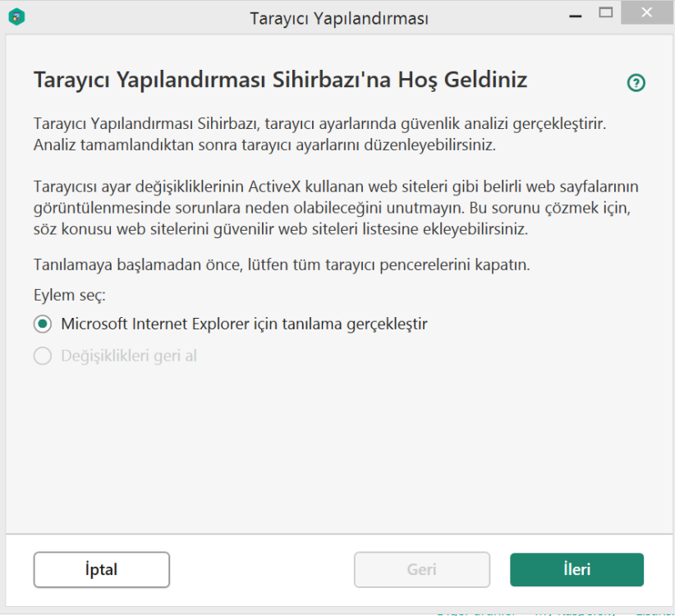The height and width of the screenshot is (616, 675).
Task: Close the Tarayıcı Yapılandırması window
Action: [x=646, y=12]
